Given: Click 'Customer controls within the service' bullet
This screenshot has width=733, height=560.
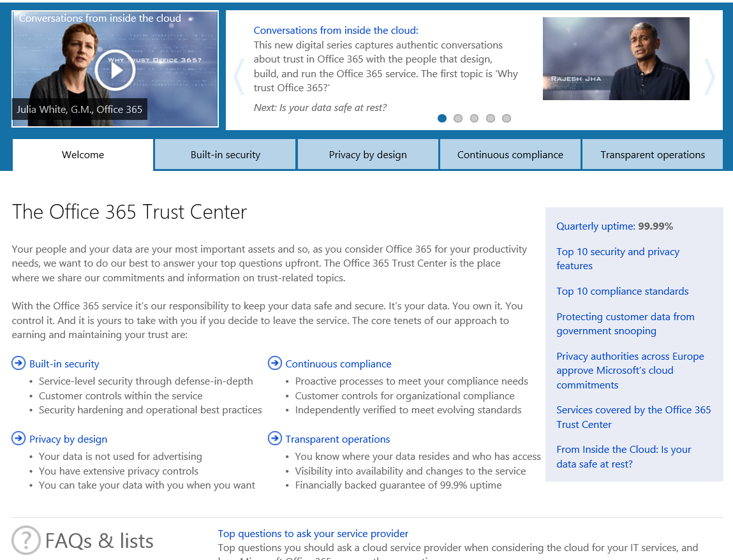Looking at the screenshot, I should (121, 396).
